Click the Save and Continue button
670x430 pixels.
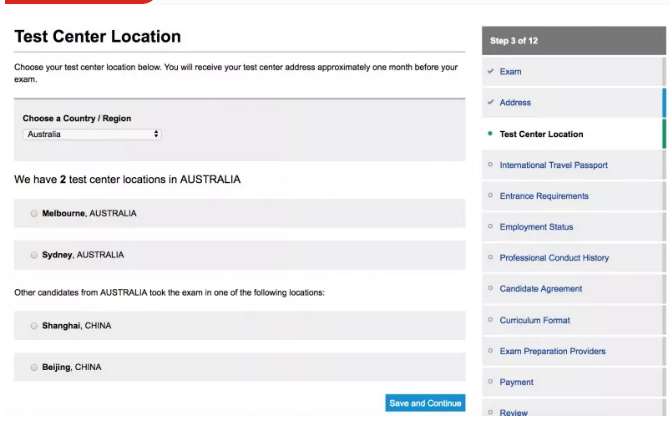(x=425, y=403)
